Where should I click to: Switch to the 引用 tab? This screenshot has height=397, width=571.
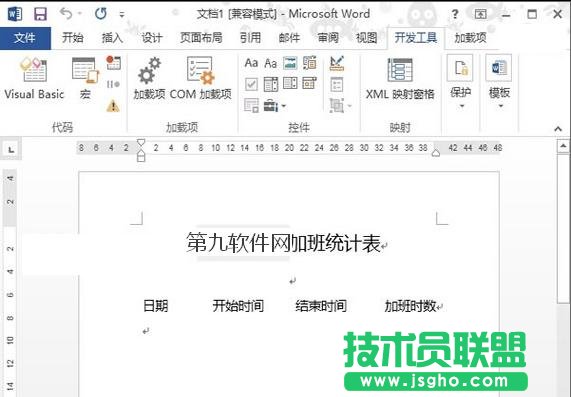(250, 38)
